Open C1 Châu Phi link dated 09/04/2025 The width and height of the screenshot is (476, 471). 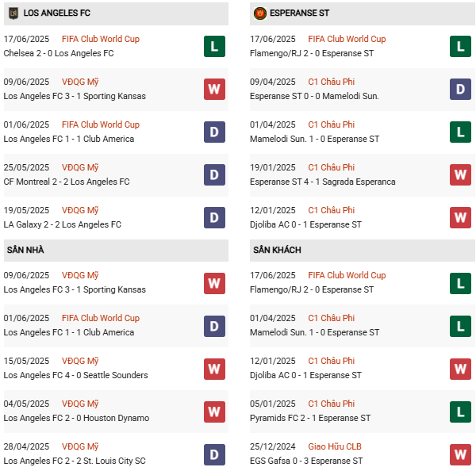(332, 82)
